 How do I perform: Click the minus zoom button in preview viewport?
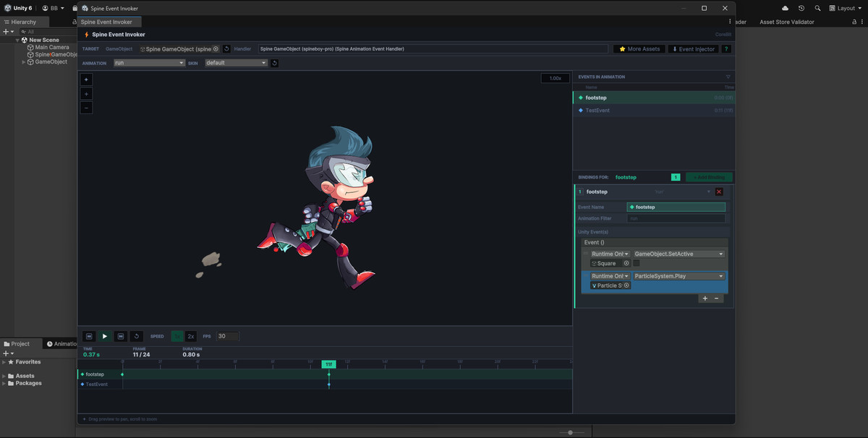point(86,108)
